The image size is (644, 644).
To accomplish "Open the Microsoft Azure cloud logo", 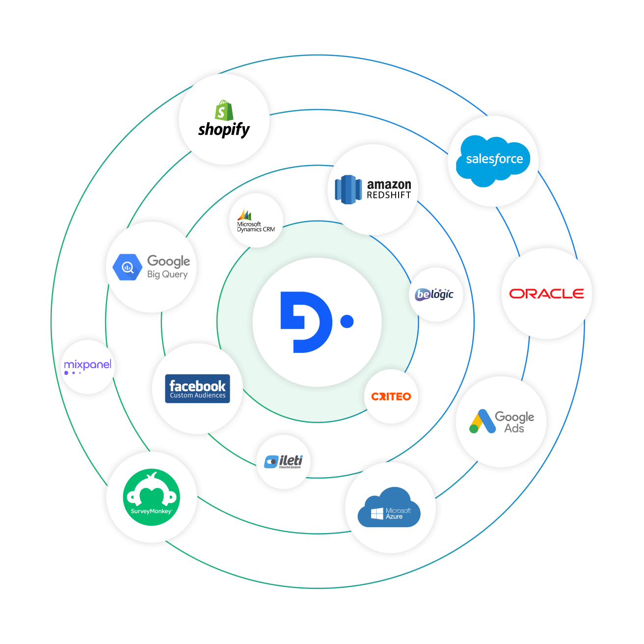I will pyautogui.click(x=390, y=508).
